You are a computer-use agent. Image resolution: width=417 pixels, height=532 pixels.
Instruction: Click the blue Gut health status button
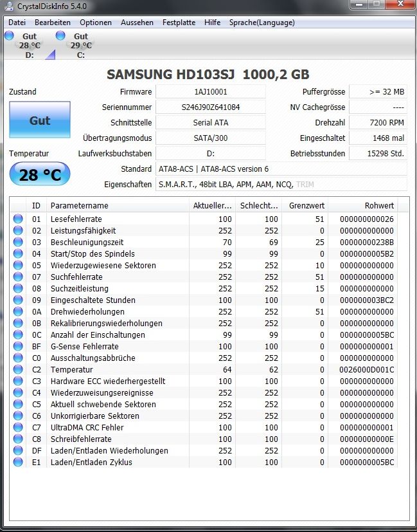[40, 120]
